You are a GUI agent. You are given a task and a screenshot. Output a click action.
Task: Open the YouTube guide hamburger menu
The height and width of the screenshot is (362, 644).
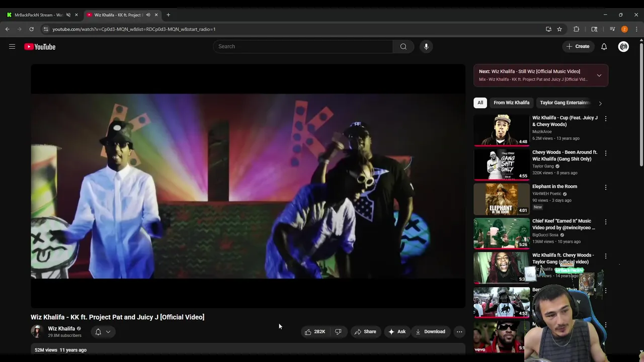[x=12, y=47]
